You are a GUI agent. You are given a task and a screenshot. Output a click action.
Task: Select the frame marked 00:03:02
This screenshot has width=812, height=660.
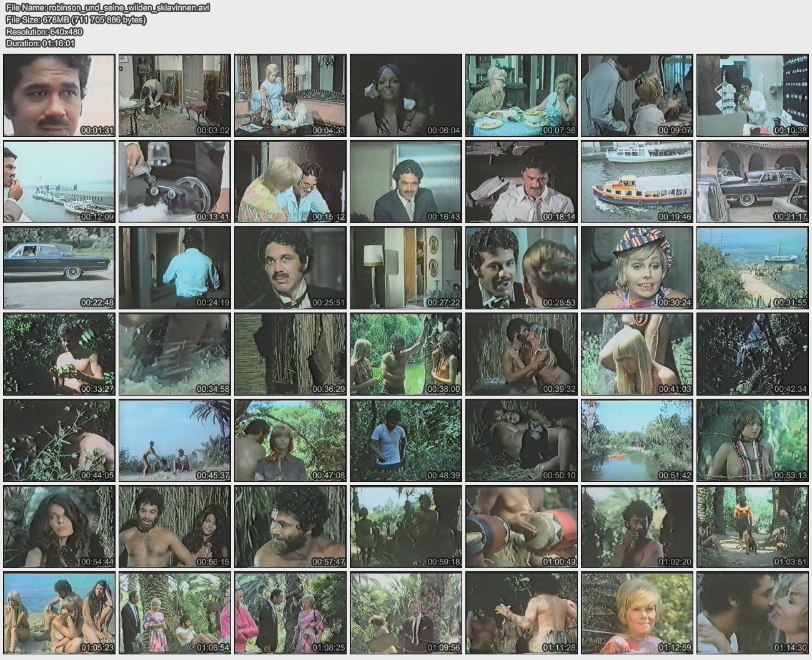click(175, 95)
